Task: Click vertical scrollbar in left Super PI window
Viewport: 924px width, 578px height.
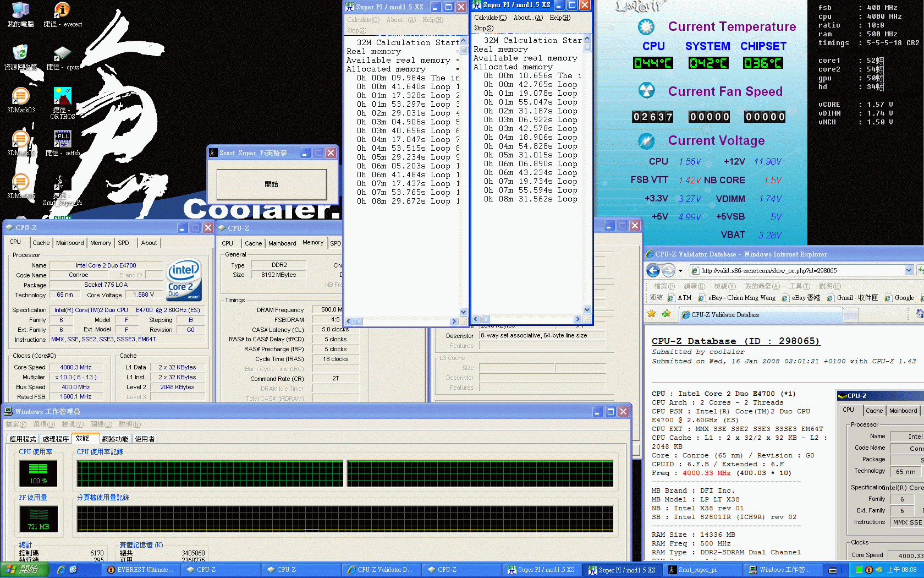Action: 463,176
